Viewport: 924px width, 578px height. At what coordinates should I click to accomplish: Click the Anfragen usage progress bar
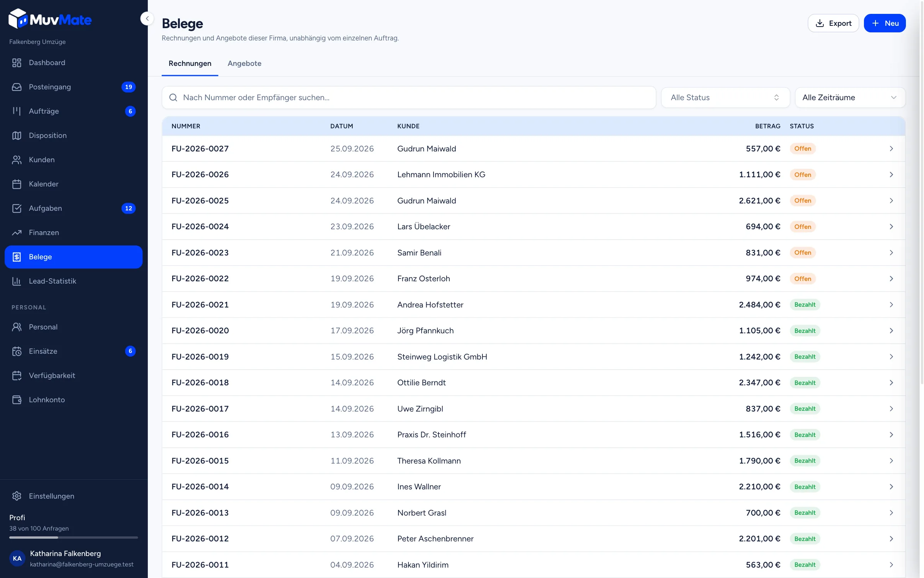tap(74, 537)
